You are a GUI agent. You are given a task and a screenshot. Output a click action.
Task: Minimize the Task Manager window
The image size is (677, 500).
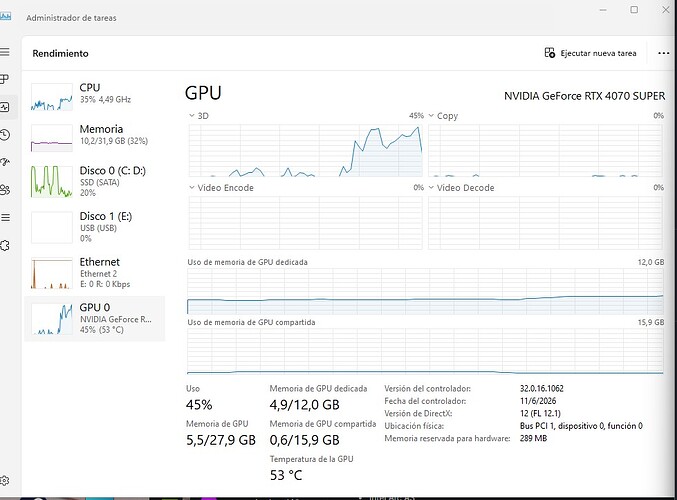tap(603, 10)
